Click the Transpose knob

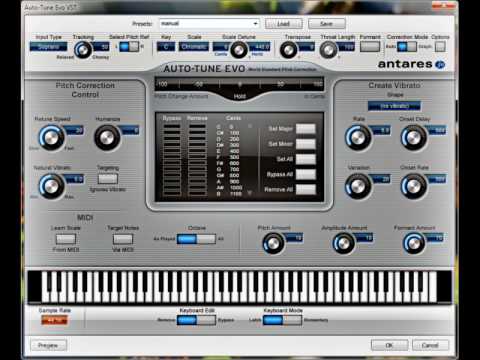click(289, 50)
